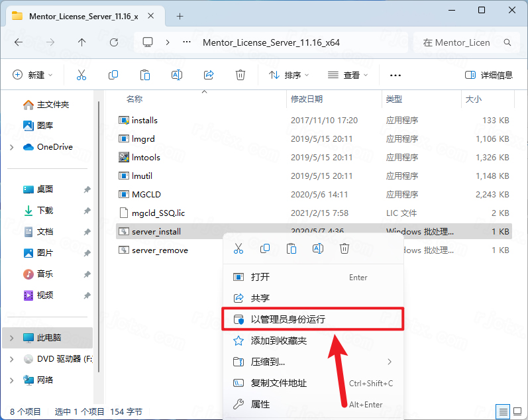
Task: Choose 复制文件地址 in the context menu
Action: tap(313, 383)
